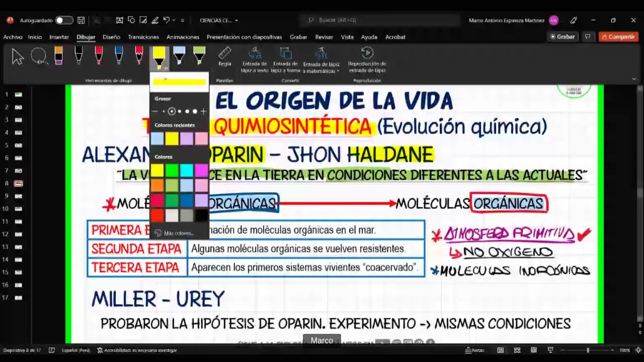Select the Lasso selection tool
Screen dimensions: 644x362
coord(39,56)
